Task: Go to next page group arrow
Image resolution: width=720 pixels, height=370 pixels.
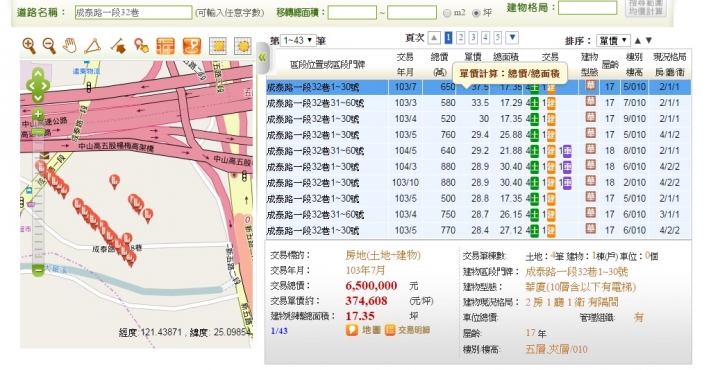Action: click(512, 38)
